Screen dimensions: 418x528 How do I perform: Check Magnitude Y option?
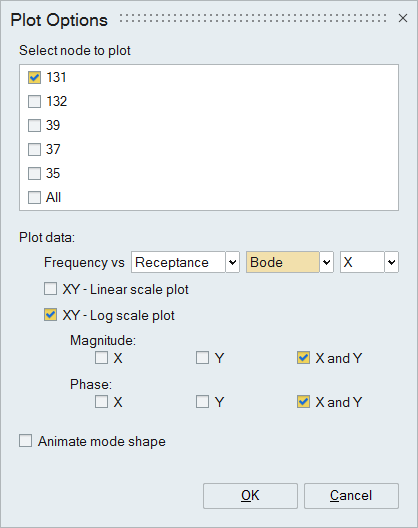pos(202,358)
